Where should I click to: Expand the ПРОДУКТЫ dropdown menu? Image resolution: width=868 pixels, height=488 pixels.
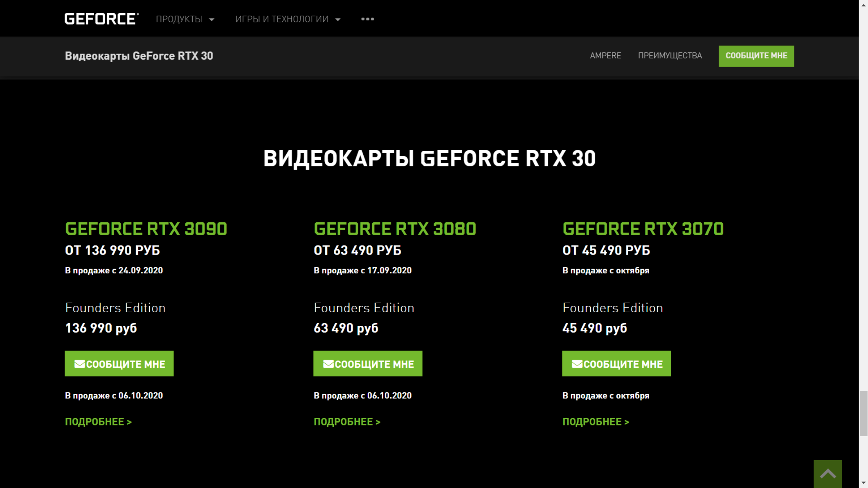185,19
